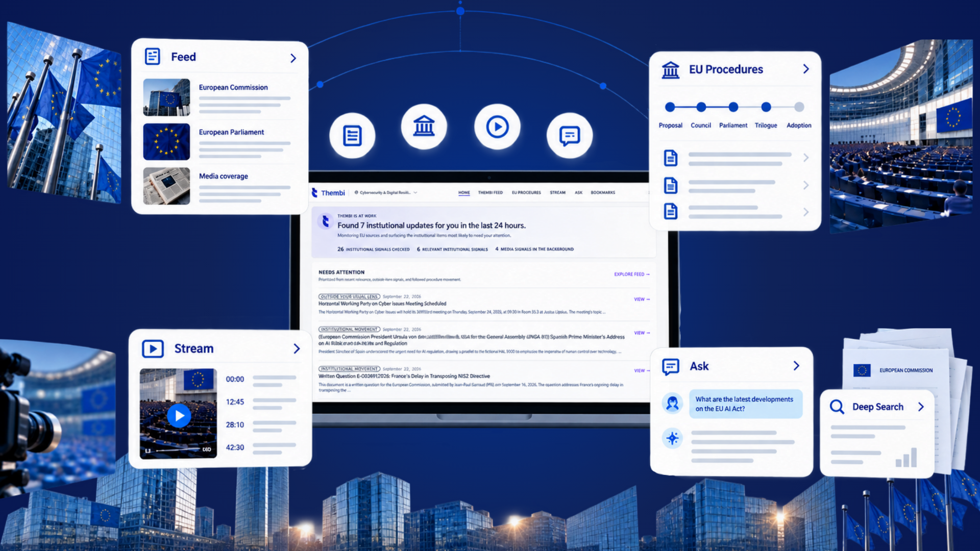Jump to stream timestamp 42:30
The height and width of the screenshot is (551, 980).
[x=235, y=447]
